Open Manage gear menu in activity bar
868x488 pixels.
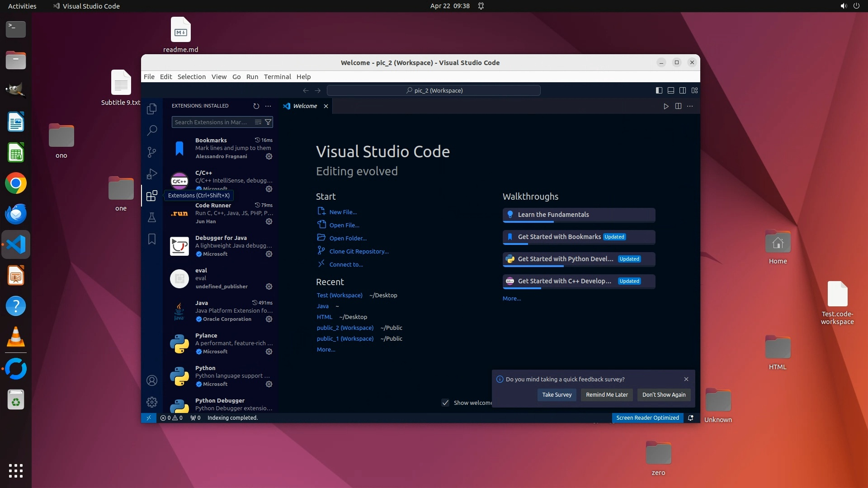(152, 402)
